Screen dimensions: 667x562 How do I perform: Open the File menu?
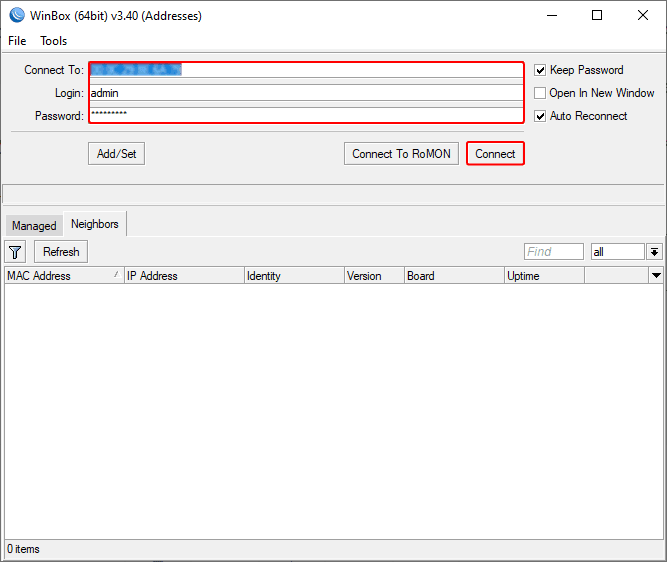tap(17, 41)
